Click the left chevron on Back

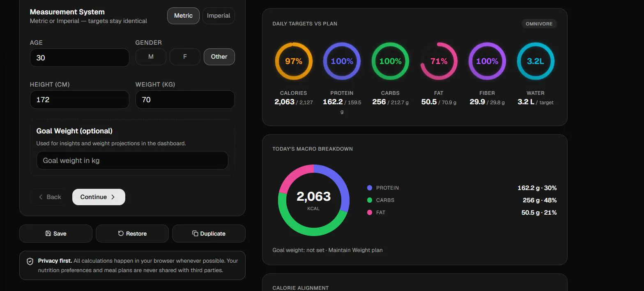[41, 197]
